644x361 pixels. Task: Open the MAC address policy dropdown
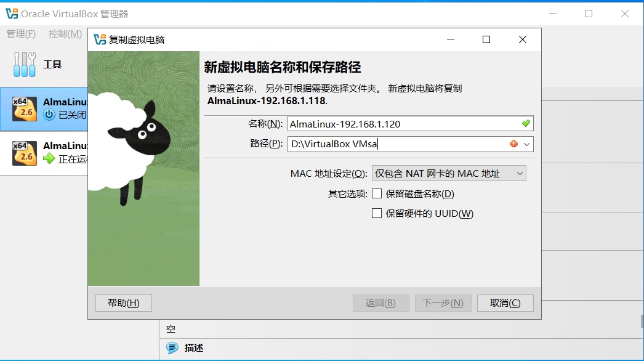pyautogui.click(x=449, y=174)
